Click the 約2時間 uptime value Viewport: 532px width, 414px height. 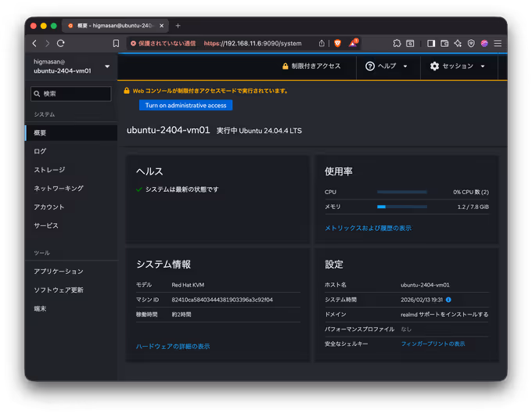182,315
